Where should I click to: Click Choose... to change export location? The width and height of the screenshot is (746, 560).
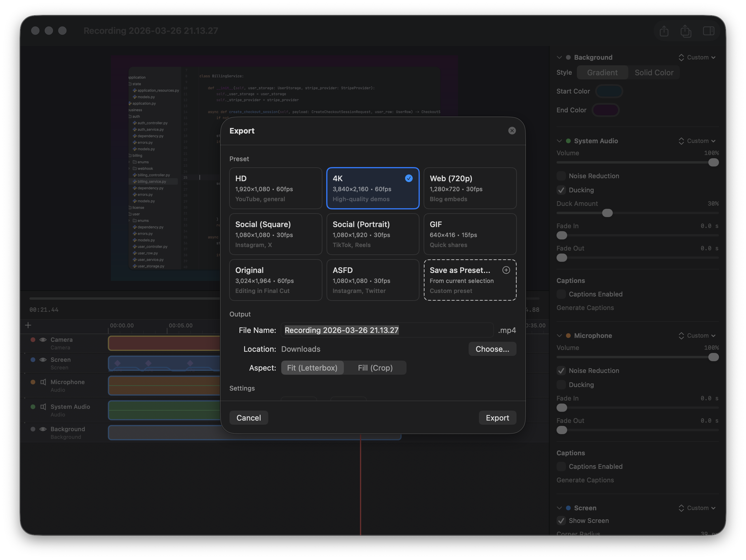492,349
